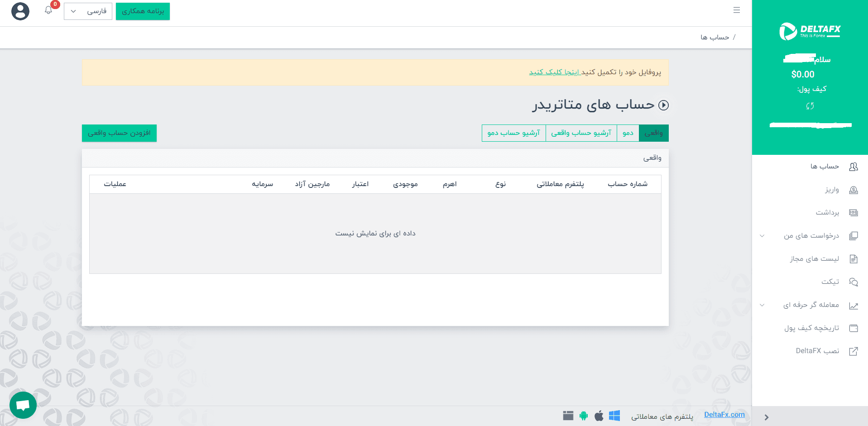Expand the معامله گر حرفه ای submenu chevron
This screenshot has height=426, width=868.
762,305
